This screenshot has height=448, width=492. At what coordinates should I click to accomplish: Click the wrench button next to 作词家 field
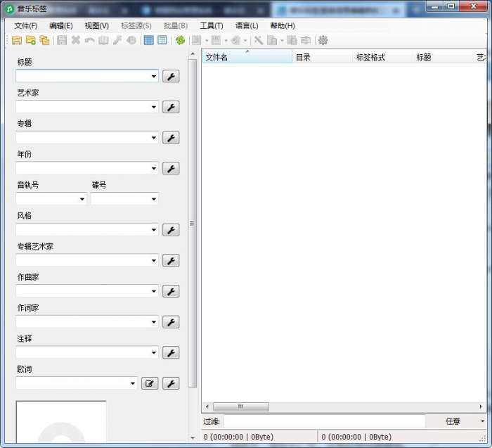pyautogui.click(x=171, y=322)
